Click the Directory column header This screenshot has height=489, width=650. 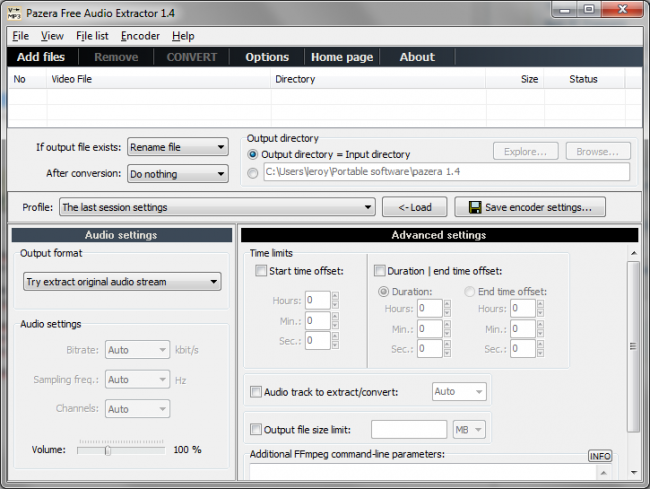pos(378,79)
